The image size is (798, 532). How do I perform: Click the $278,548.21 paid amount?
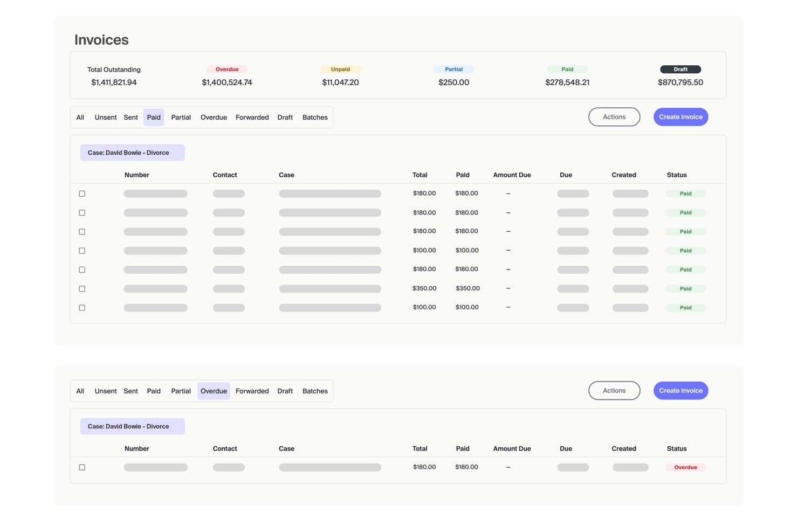[x=567, y=82]
